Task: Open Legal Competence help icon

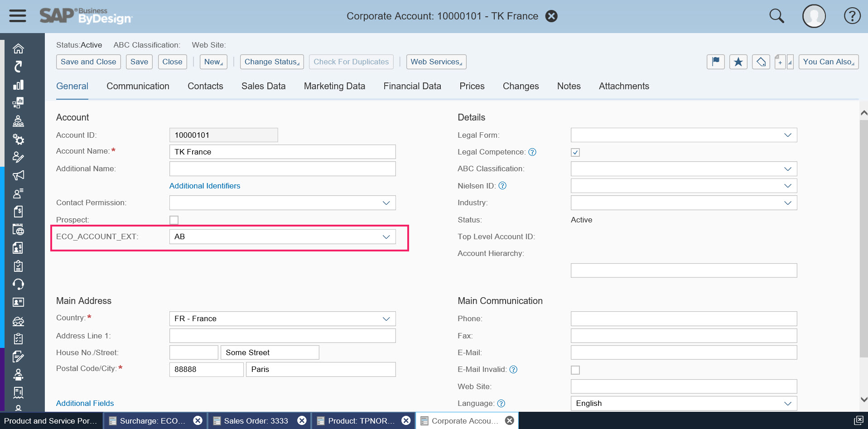Action: coord(532,152)
